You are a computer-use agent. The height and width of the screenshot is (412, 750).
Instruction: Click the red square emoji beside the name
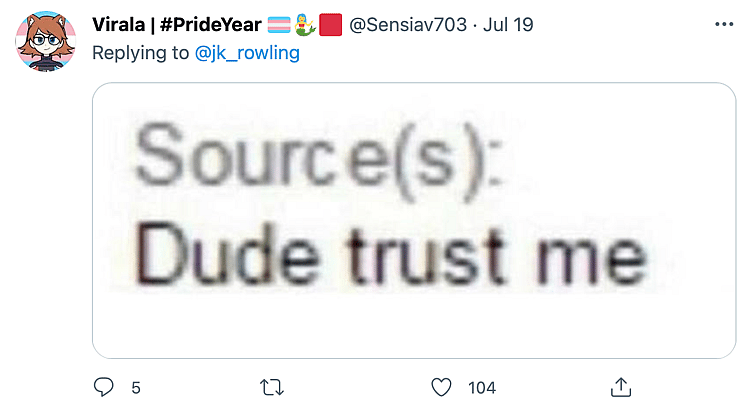point(330,25)
